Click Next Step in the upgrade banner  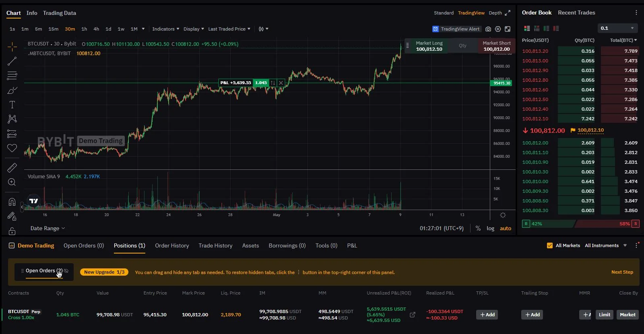(622, 272)
